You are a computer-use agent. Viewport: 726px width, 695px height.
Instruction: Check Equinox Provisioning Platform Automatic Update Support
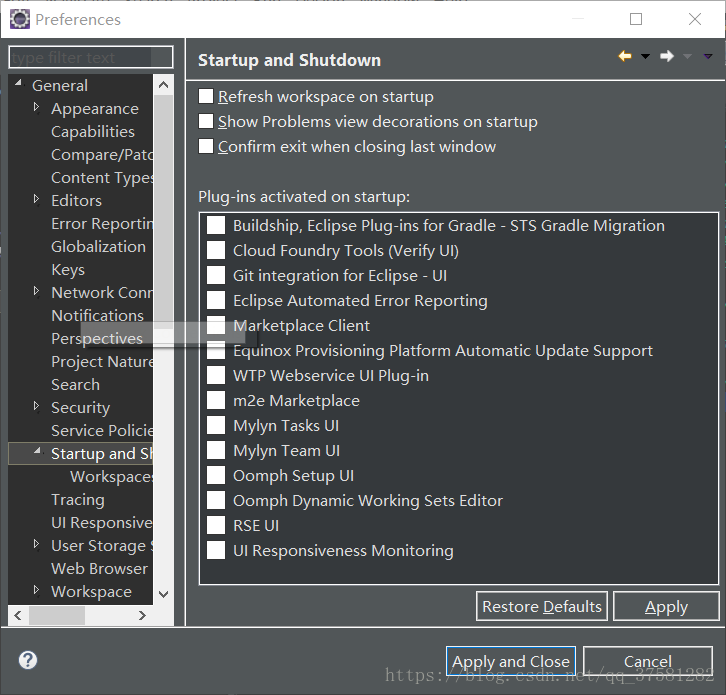pos(216,351)
